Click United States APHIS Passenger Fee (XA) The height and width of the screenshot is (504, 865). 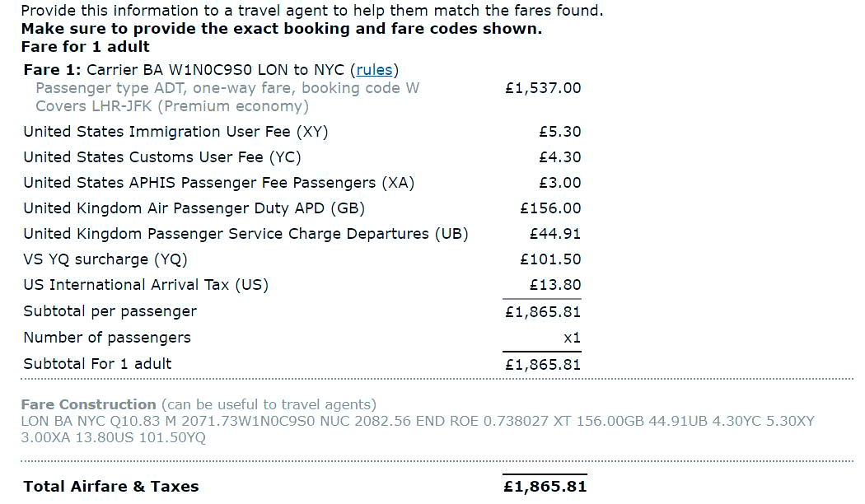tap(218, 183)
